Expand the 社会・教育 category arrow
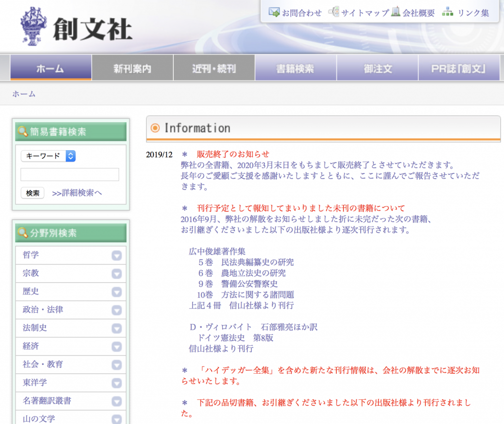 pyautogui.click(x=117, y=365)
